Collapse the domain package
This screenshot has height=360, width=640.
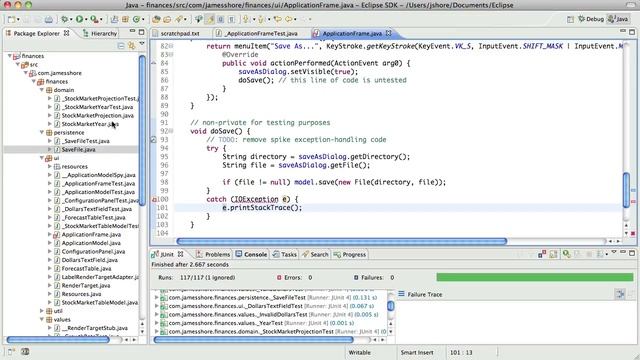(x=42, y=90)
